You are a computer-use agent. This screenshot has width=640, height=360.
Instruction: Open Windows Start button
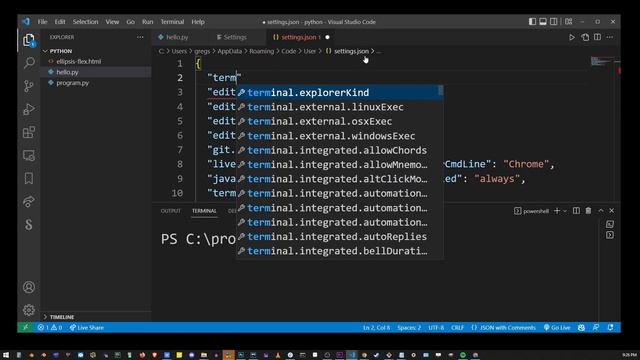[x=6, y=355]
